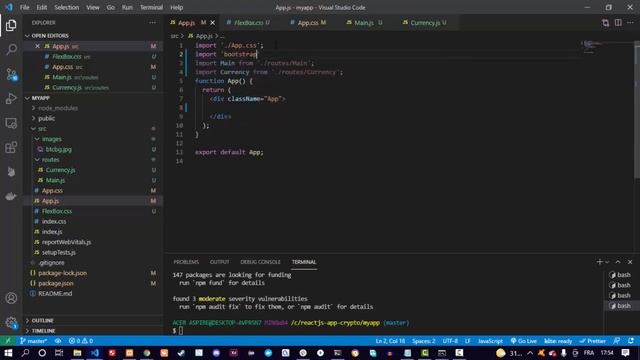This screenshot has width=640, height=360.
Task: Open Windows taskbar search
Action: (x=25, y=353)
